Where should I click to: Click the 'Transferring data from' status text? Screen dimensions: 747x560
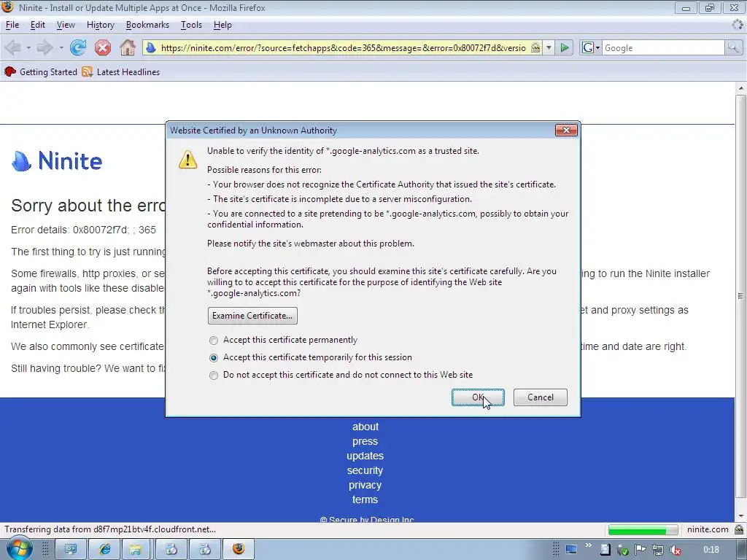[x=110, y=529]
